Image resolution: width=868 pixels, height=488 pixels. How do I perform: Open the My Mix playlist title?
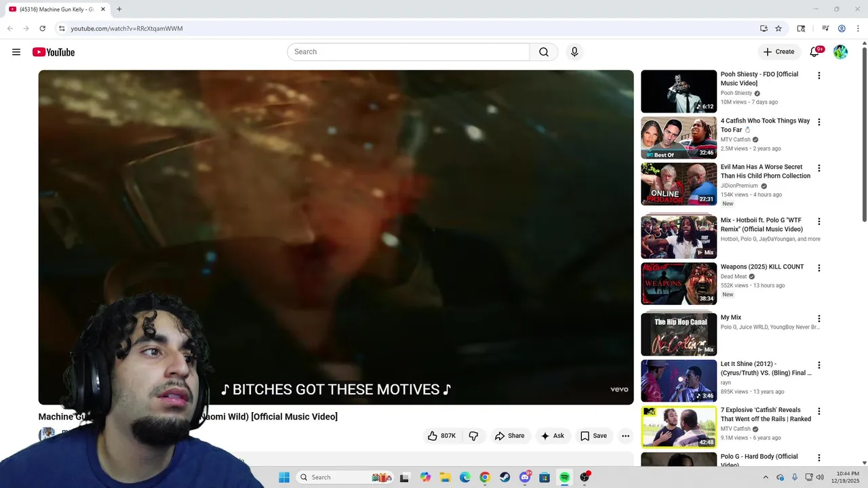tap(731, 318)
